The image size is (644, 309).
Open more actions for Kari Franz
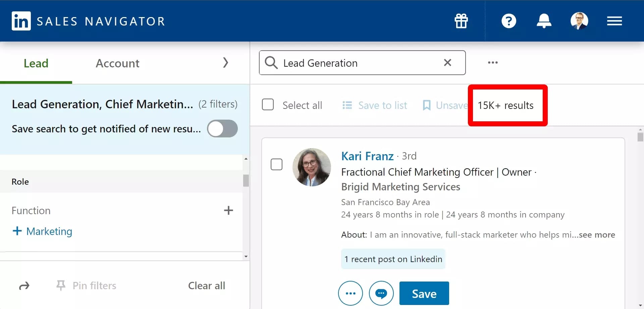pos(351,293)
